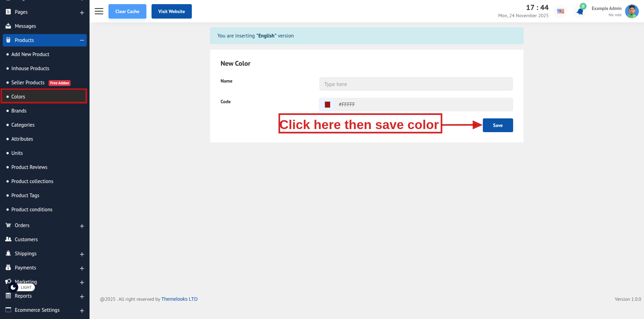Collapse the Products menu section
The width and height of the screenshot is (644, 319).
coord(82,40)
